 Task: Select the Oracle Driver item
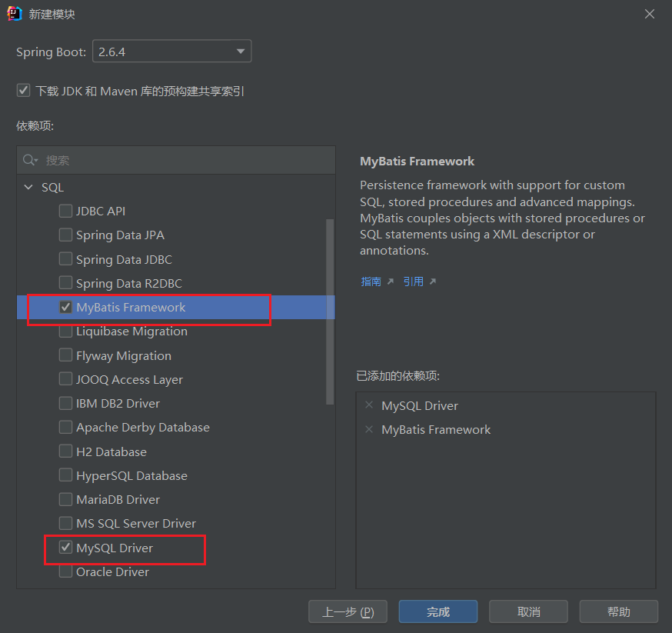pos(112,571)
